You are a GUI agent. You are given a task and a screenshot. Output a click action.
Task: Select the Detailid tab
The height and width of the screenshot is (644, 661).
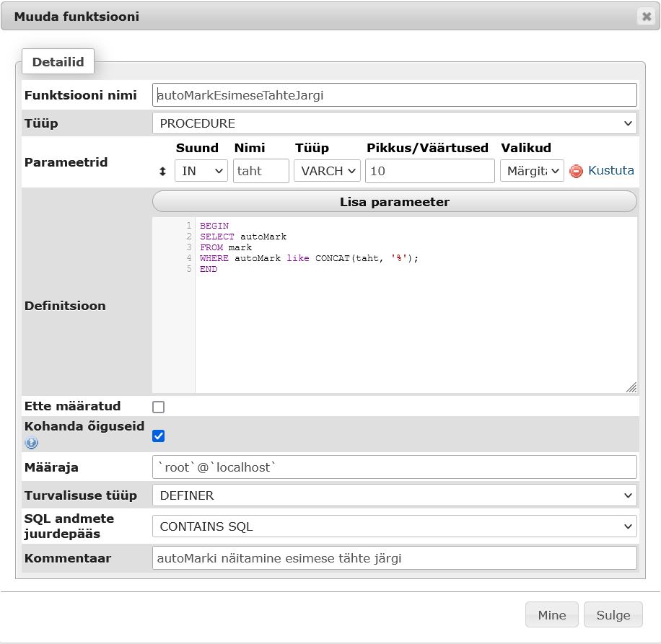pos(58,62)
